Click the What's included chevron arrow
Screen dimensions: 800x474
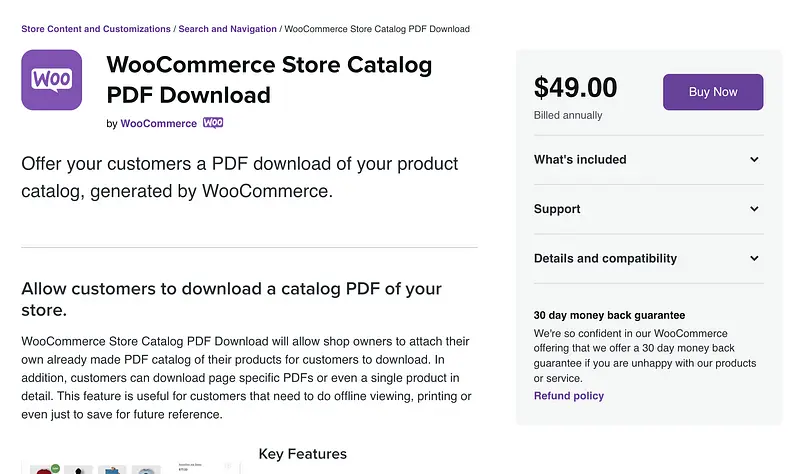754,159
